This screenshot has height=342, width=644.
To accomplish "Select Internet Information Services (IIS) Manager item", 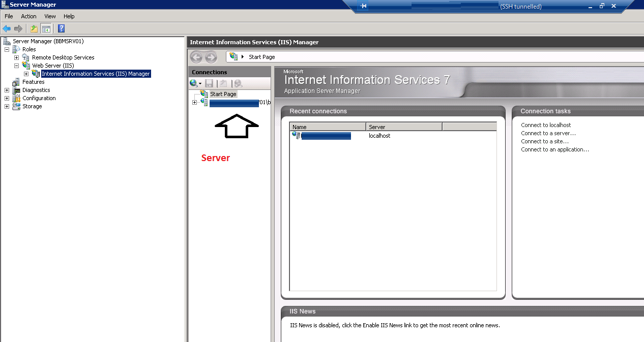I will point(96,74).
